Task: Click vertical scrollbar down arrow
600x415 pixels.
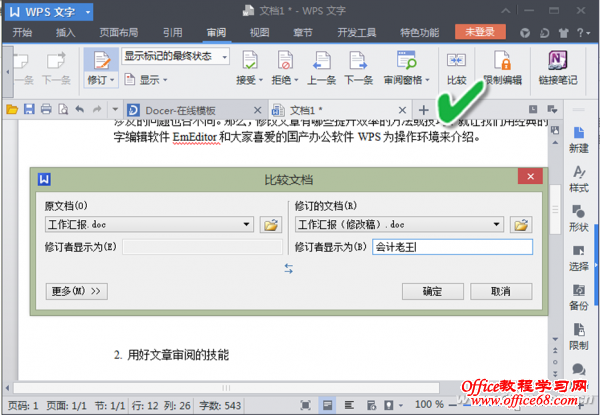Action: pos(555,339)
